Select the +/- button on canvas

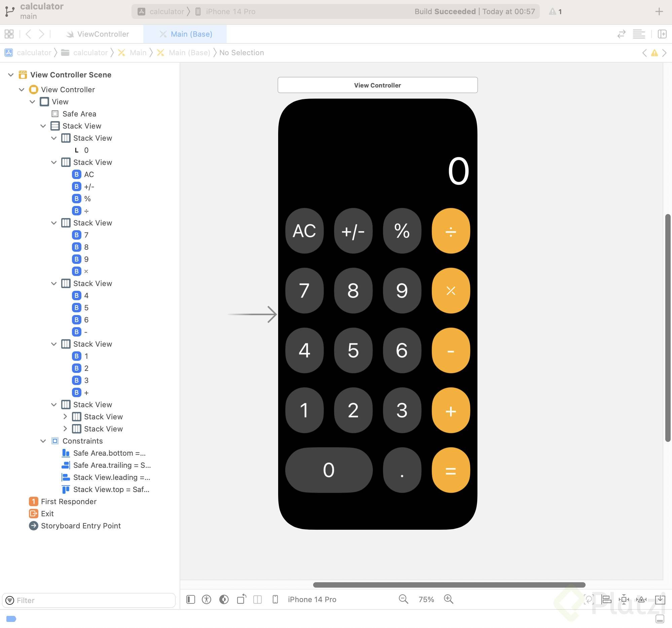(x=353, y=231)
